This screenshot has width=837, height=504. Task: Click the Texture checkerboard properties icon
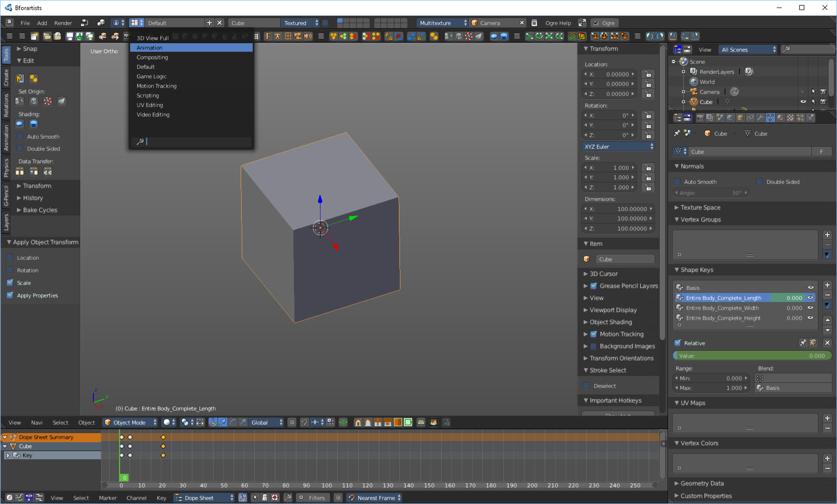point(790,118)
